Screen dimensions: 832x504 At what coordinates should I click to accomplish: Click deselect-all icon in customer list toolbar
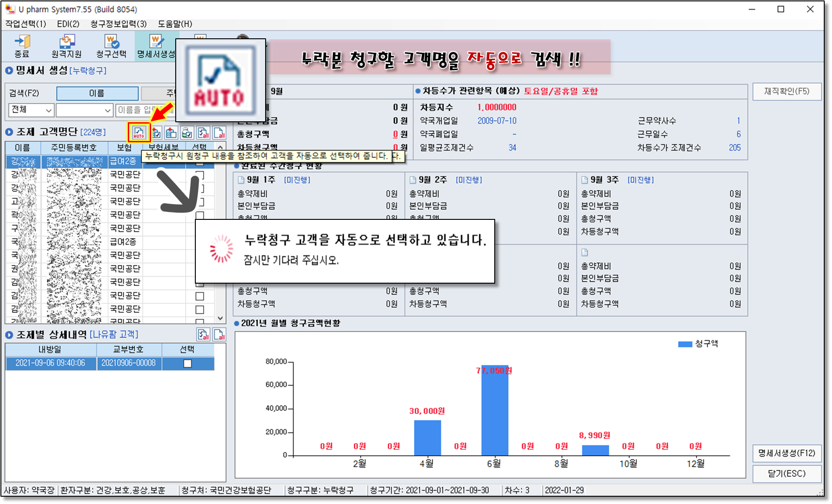(220, 133)
